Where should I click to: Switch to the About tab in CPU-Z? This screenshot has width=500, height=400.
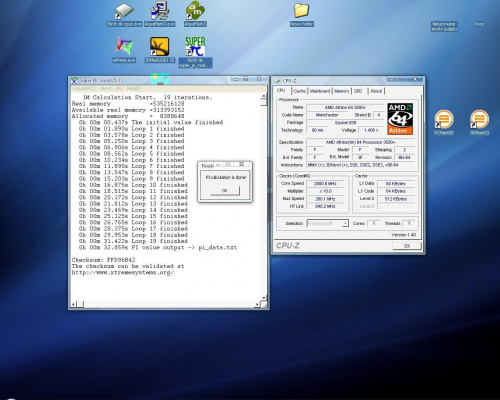point(376,91)
